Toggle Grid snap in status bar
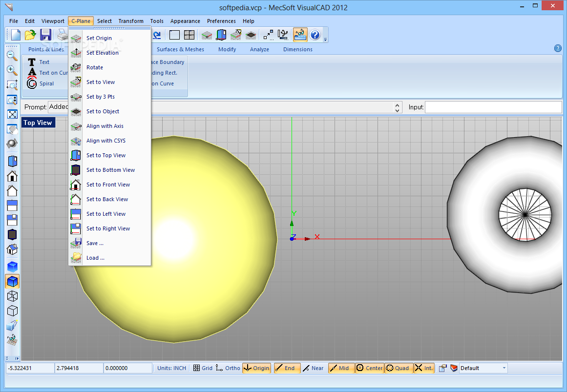Viewport: 567px width, 392px height. (203, 368)
